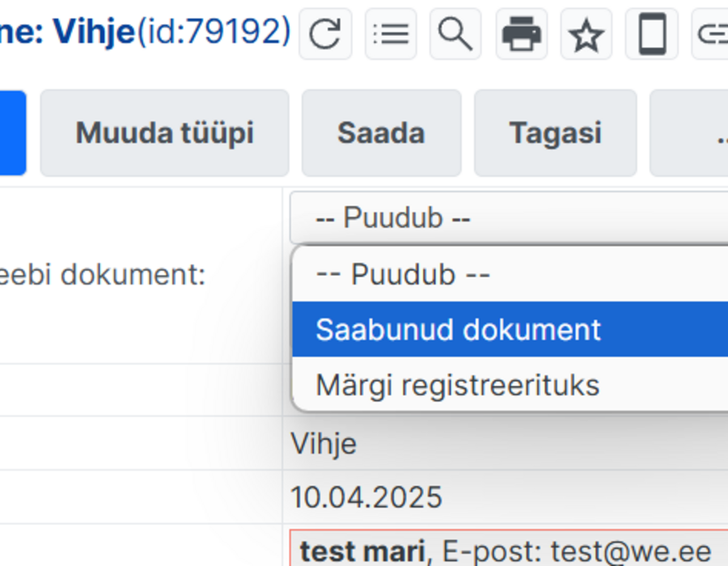Viewport: 728px width, 566px height.
Task: Mark as favourite with the star icon
Action: (586, 34)
